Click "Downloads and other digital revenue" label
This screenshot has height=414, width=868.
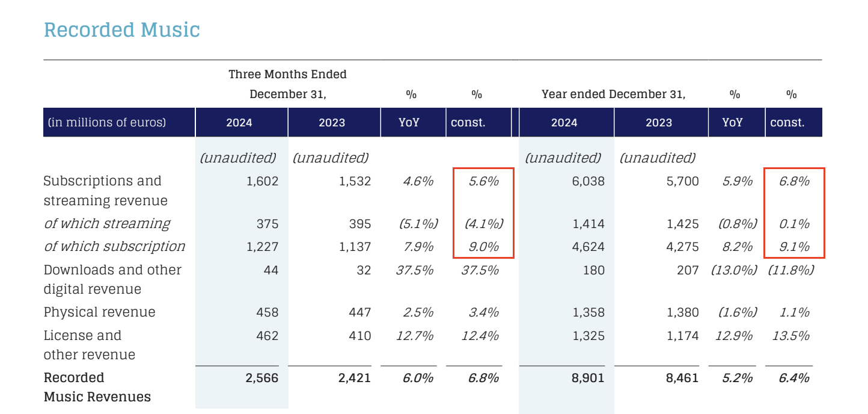coord(112,279)
